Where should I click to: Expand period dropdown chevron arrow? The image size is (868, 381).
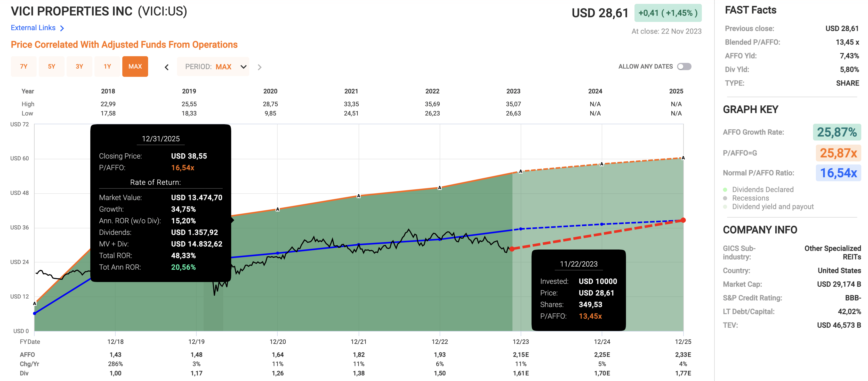point(243,67)
